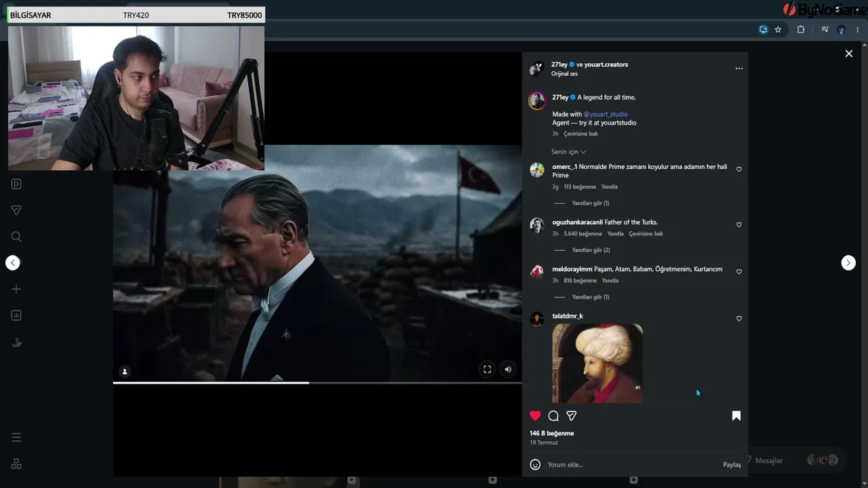Open 271ey profile from the post header
The image size is (868, 488).
pyautogui.click(x=559, y=64)
